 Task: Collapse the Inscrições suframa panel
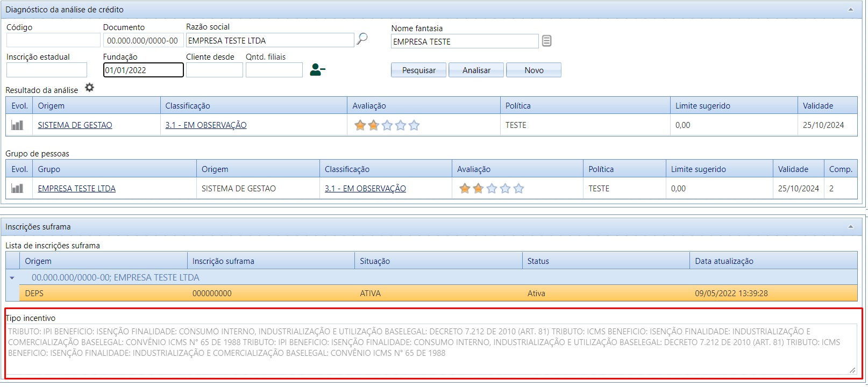pos(851,227)
